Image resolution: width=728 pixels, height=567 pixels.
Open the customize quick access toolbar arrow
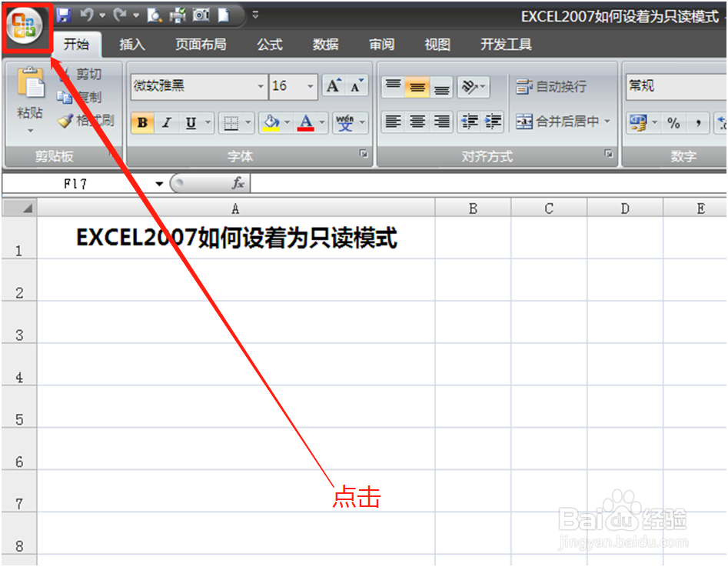coord(255,15)
